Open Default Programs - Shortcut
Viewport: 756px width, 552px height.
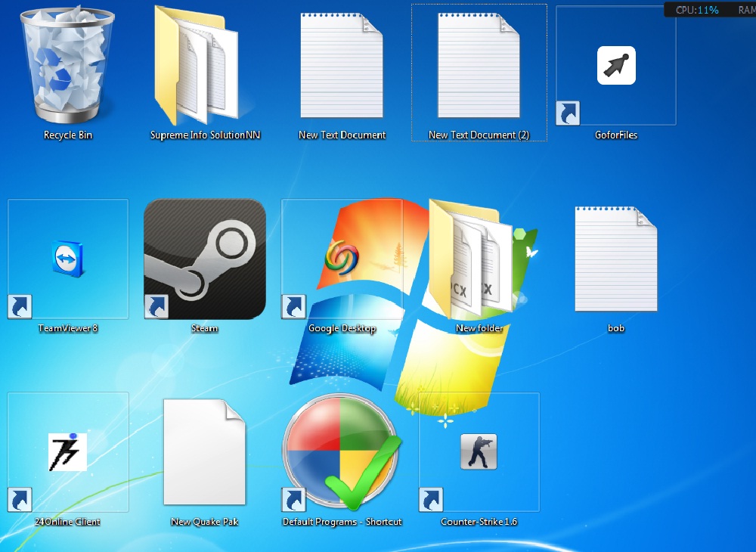click(342, 451)
